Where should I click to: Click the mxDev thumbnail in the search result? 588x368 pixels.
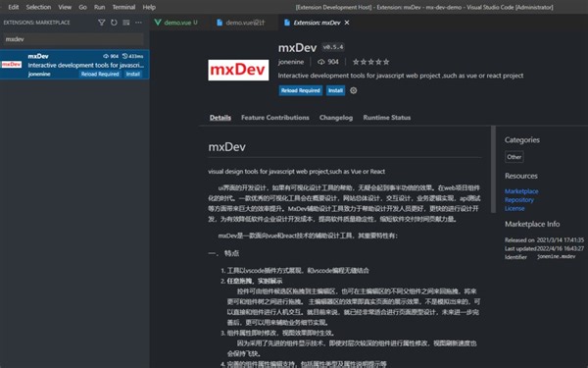tap(12, 65)
